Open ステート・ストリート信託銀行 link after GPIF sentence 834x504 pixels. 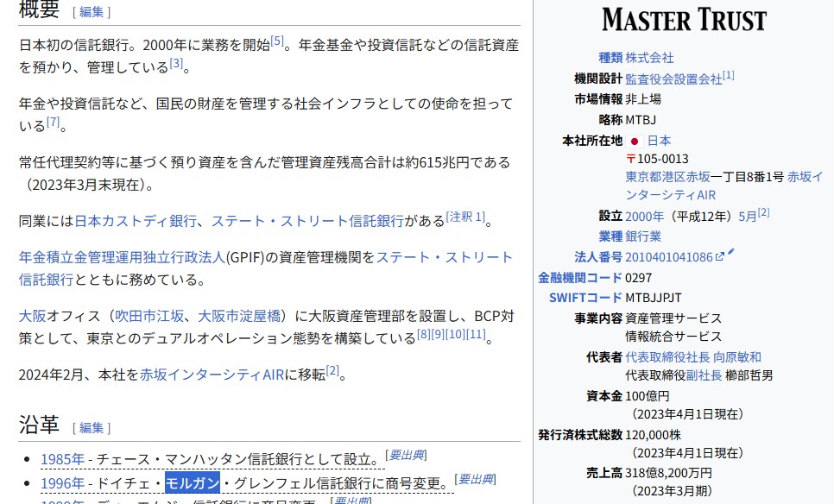point(444,257)
